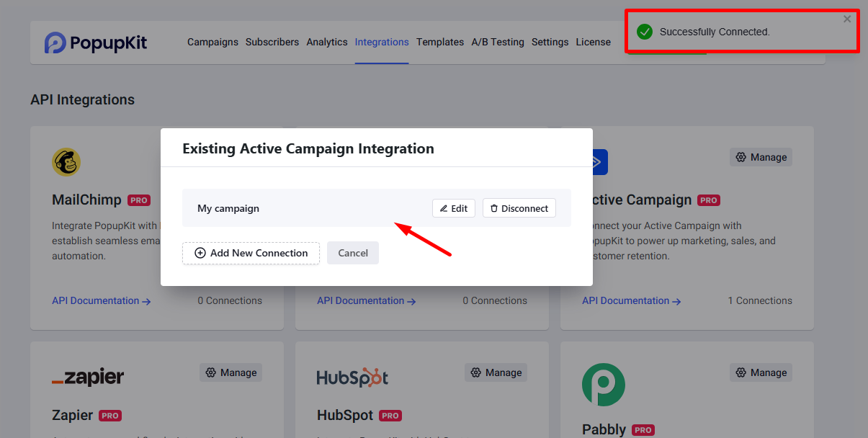Image resolution: width=868 pixels, height=438 pixels.
Task: Click the green Pabbly logo icon
Action: (603, 384)
